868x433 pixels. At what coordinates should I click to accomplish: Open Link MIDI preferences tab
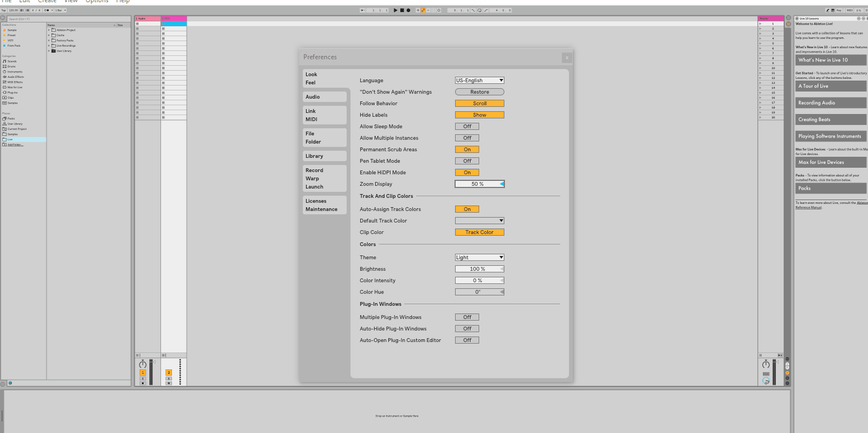pyautogui.click(x=325, y=115)
